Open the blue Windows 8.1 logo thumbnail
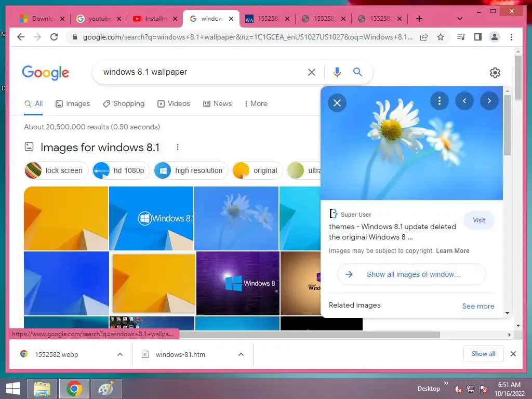The width and height of the screenshot is (532, 399). pos(151,219)
